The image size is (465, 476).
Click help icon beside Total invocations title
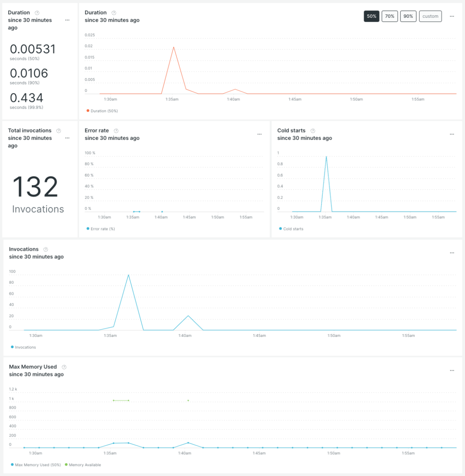(59, 131)
